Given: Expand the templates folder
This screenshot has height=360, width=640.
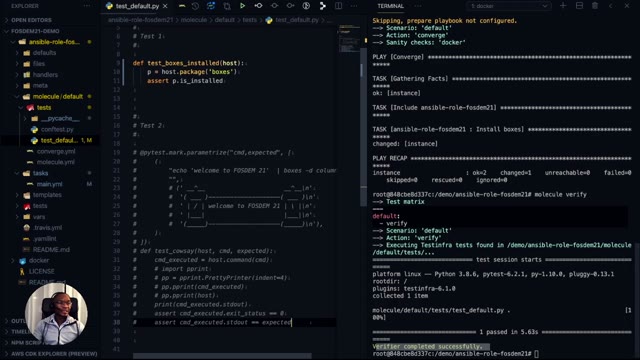Looking at the screenshot, I should 47,195.
